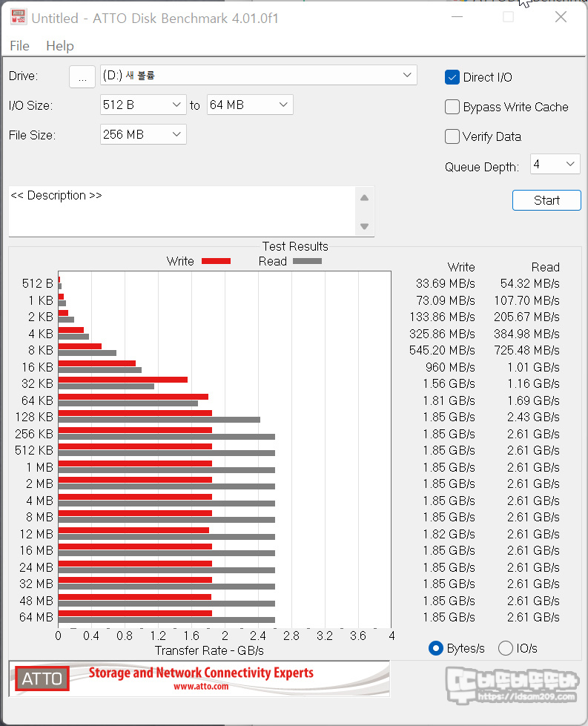
Task: Click the description scroll up arrow
Action: (364, 198)
